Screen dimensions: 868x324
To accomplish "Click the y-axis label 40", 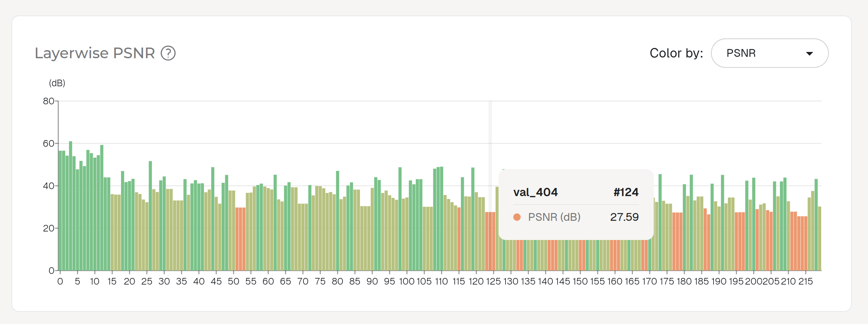I will point(48,186).
